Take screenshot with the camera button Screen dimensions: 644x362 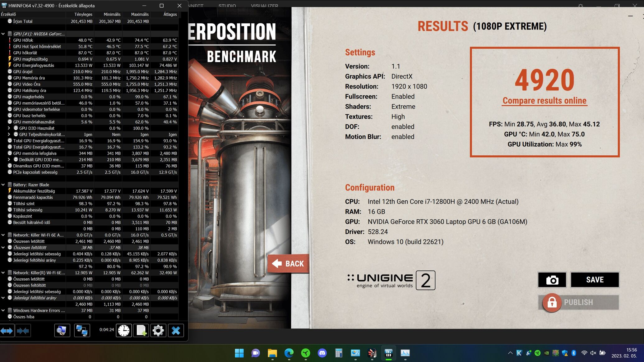tap(552, 280)
